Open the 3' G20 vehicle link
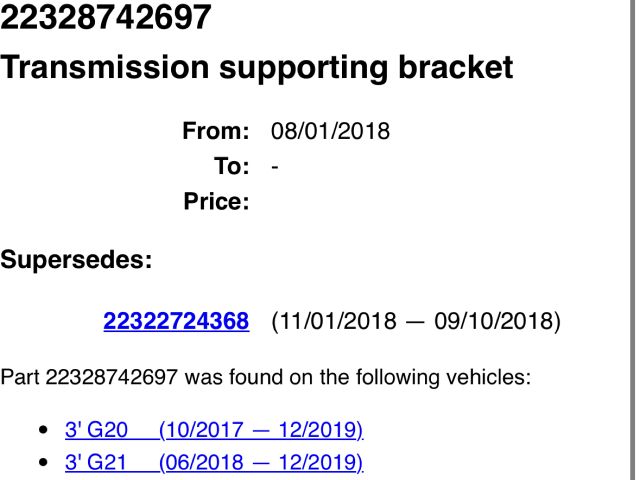 click(x=96, y=431)
